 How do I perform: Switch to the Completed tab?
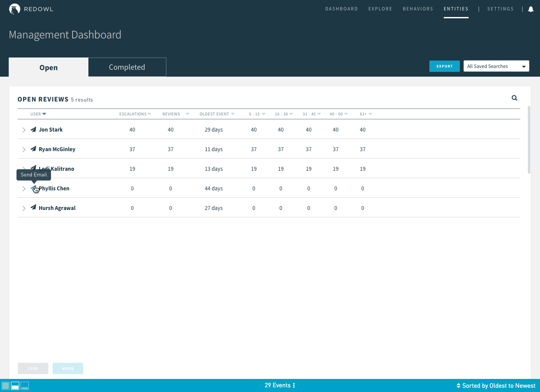(x=127, y=67)
